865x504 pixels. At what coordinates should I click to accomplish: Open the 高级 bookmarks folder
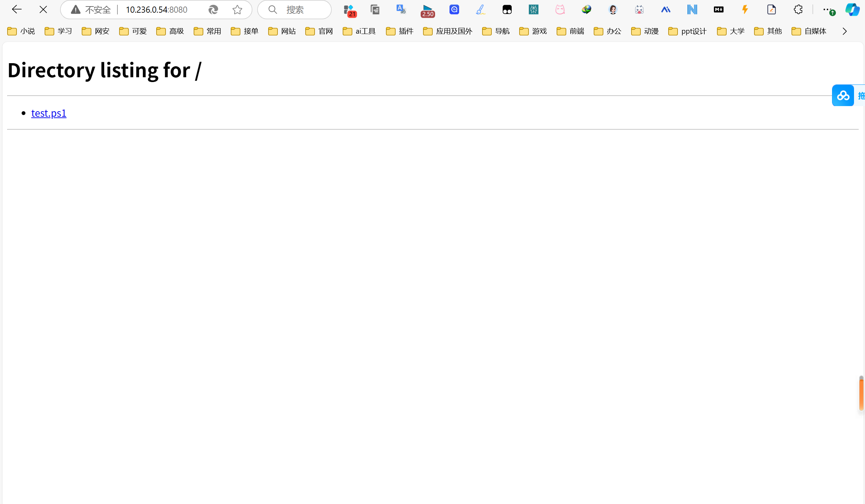pos(170,31)
